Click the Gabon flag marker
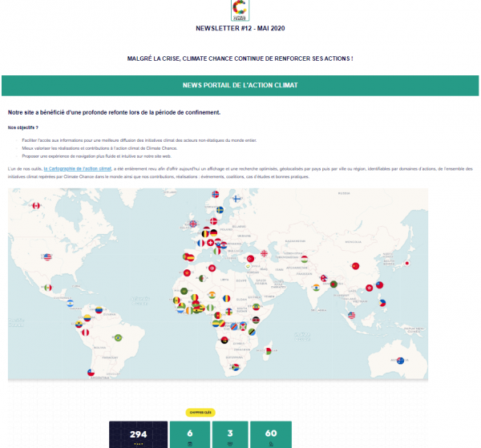The width and height of the screenshot is (481, 448). pos(216,324)
